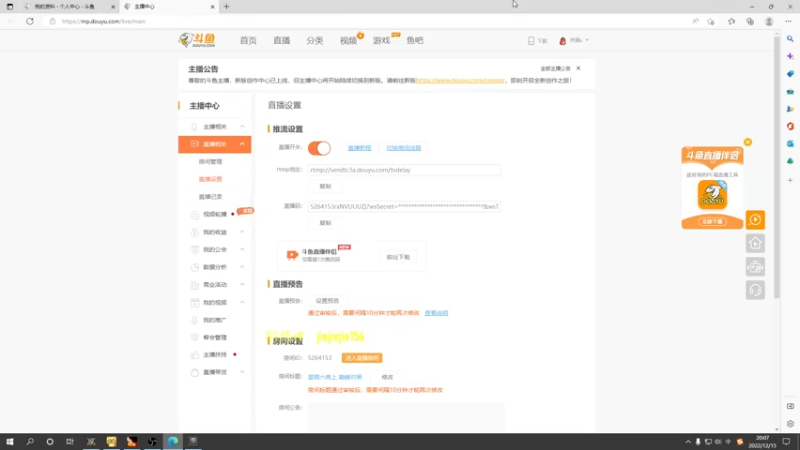Image resolution: width=800 pixels, height=450 pixels.
Task: Copy the rtmp address with 复制 button
Action: pyautogui.click(x=325, y=186)
